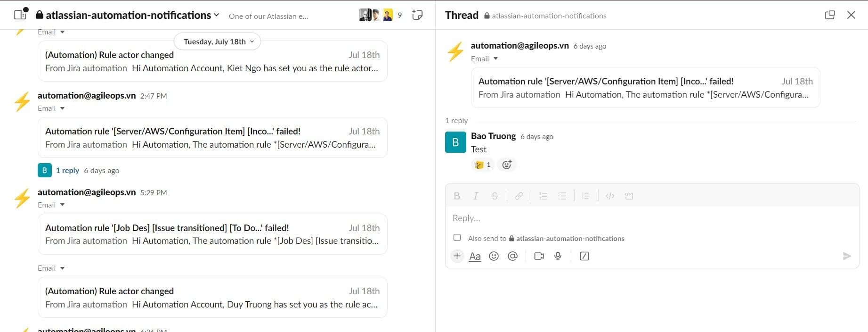Apply italic formatting in reply box

[476, 196]
